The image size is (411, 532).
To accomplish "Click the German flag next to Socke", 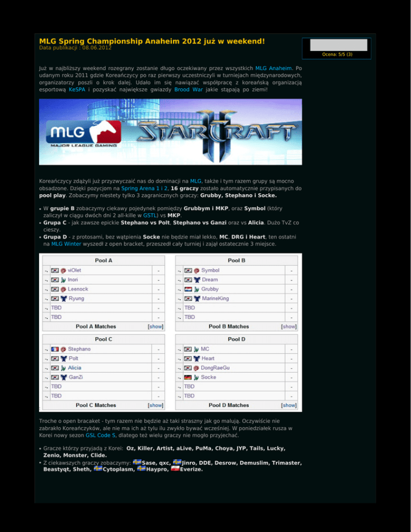I will coord(188,377).
